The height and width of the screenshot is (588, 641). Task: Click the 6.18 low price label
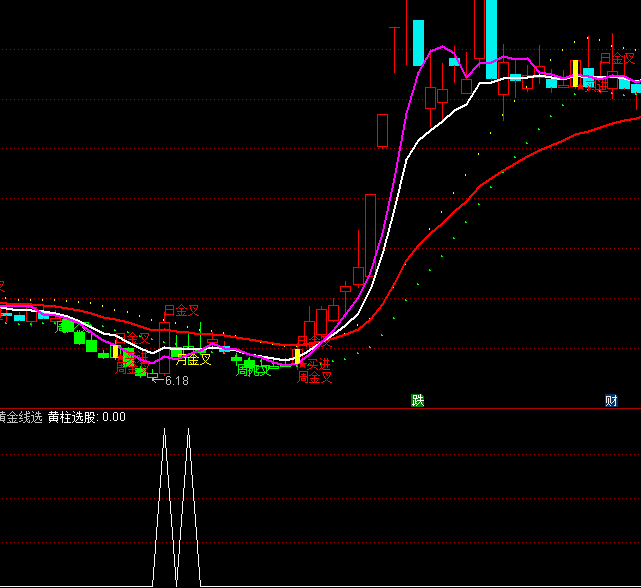175,381
